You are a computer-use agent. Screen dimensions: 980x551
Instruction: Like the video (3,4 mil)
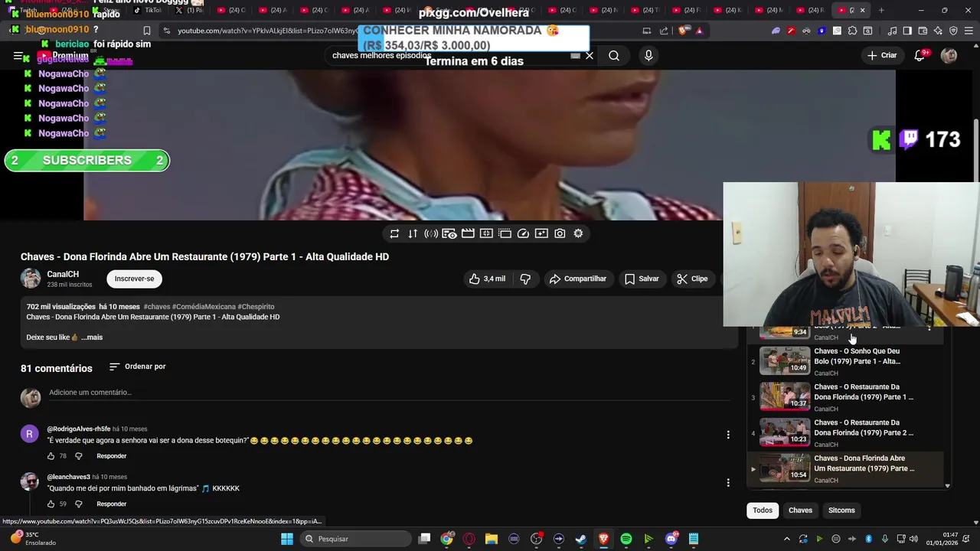487,279
